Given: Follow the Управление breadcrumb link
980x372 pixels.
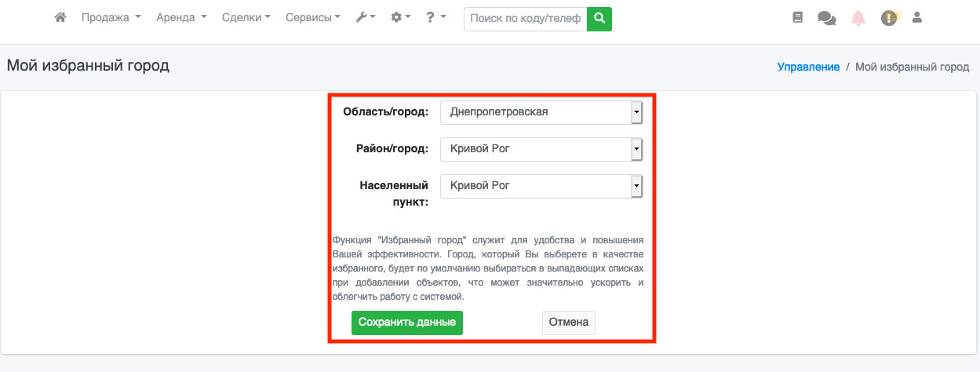Looking at the screenshot, I should pos(808,67).
